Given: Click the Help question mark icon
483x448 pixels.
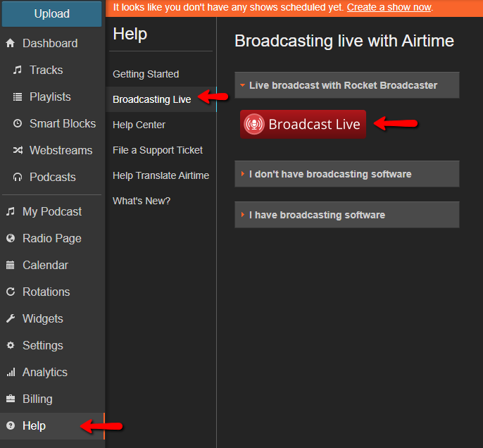Looking at the screenshot, I should coord(11,425).
